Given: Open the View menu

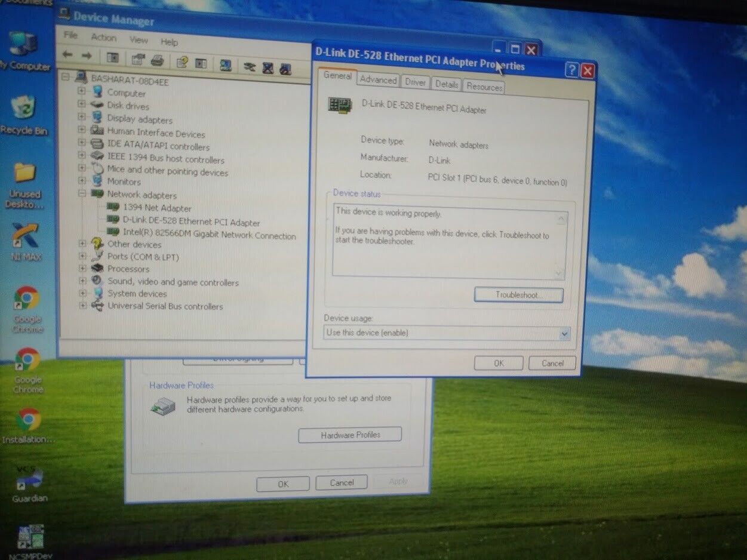Looking at the screenshot, I should coord(139,40).
